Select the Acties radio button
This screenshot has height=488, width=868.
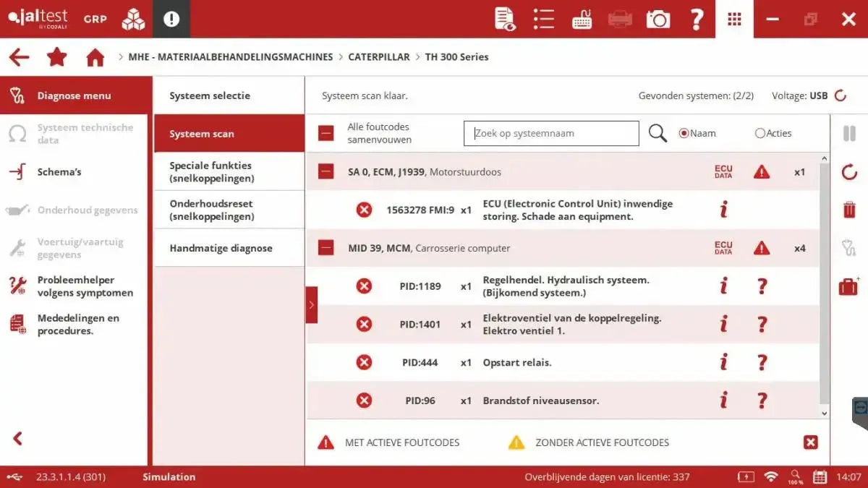click(x=759, y=133)
